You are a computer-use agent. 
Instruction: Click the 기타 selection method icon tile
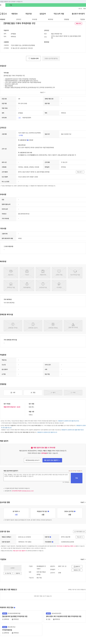[73, 393]
